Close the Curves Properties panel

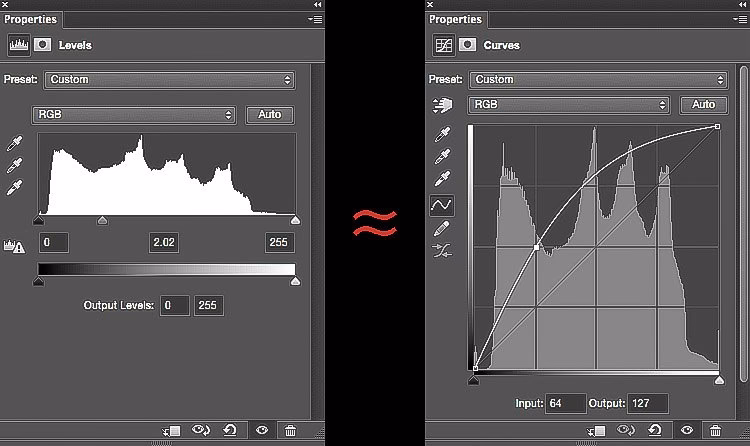click(x=430, y=4)
